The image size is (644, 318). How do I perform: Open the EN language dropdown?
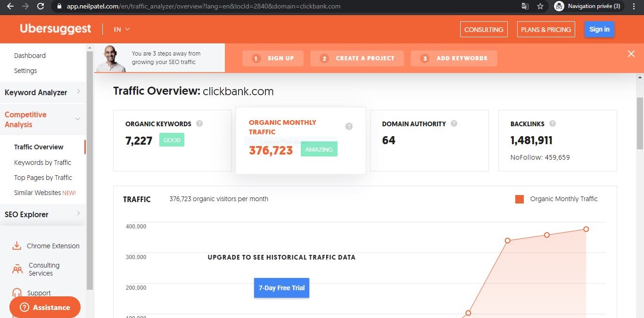click(122, 29)
